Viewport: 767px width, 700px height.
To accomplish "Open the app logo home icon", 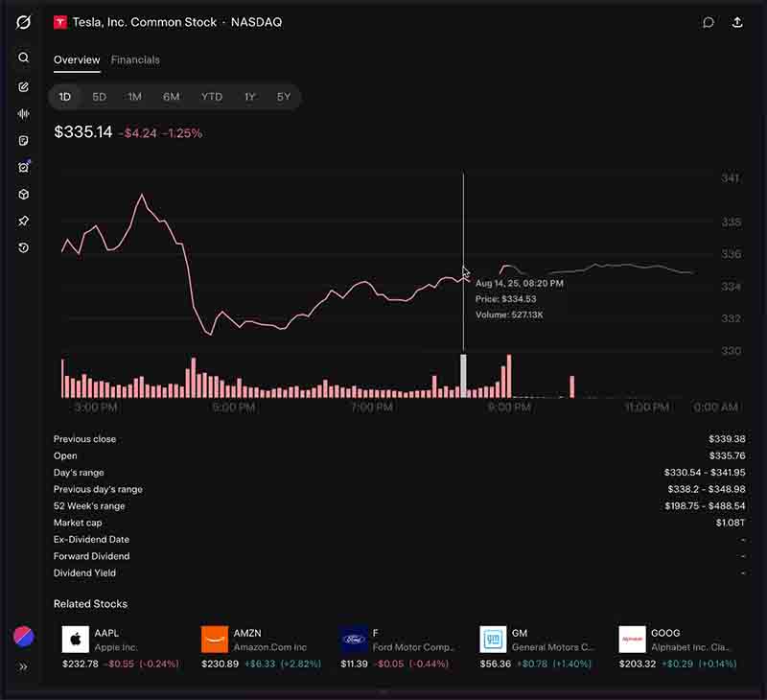I will (23, 22).
